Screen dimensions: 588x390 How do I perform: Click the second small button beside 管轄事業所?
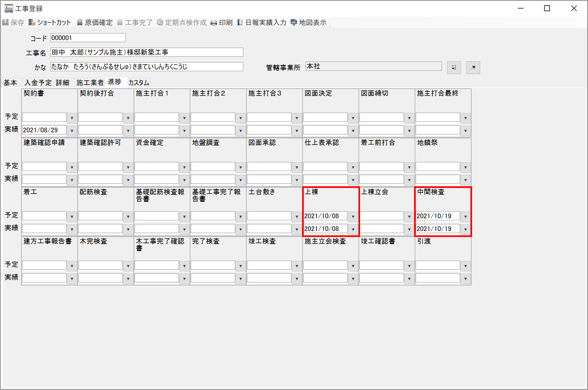coord(473,68)
